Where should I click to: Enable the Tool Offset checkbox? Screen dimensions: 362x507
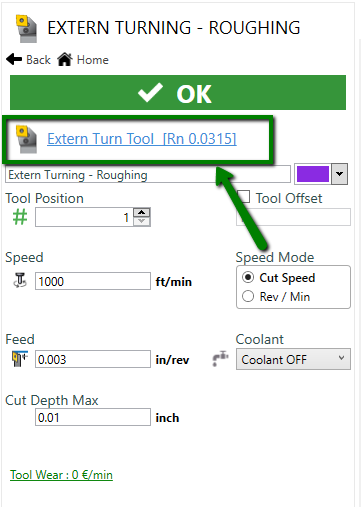pyautogui.click(x=243, y=197)
